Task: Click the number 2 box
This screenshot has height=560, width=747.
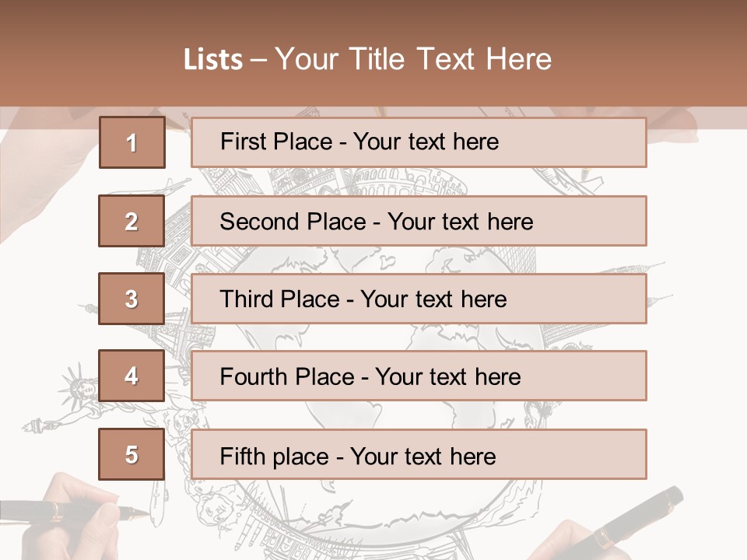Action: [132, 221]
